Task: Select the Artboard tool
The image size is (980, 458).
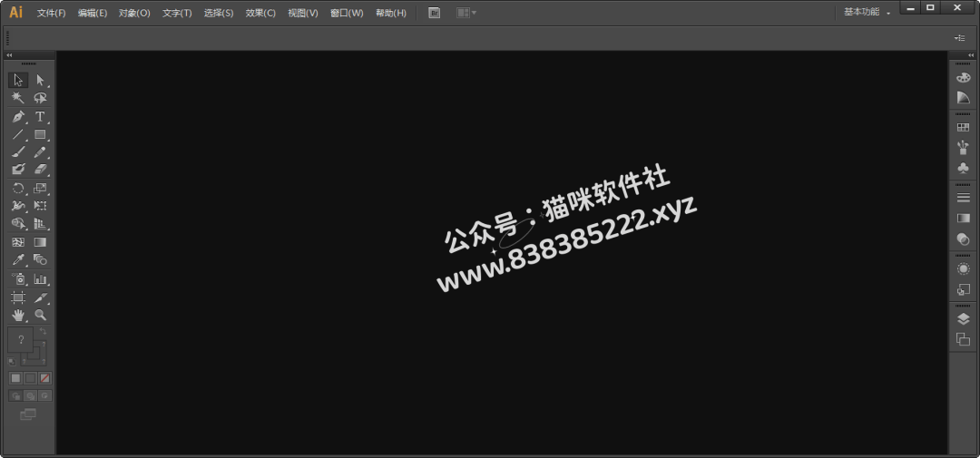Action: [18, 297]
